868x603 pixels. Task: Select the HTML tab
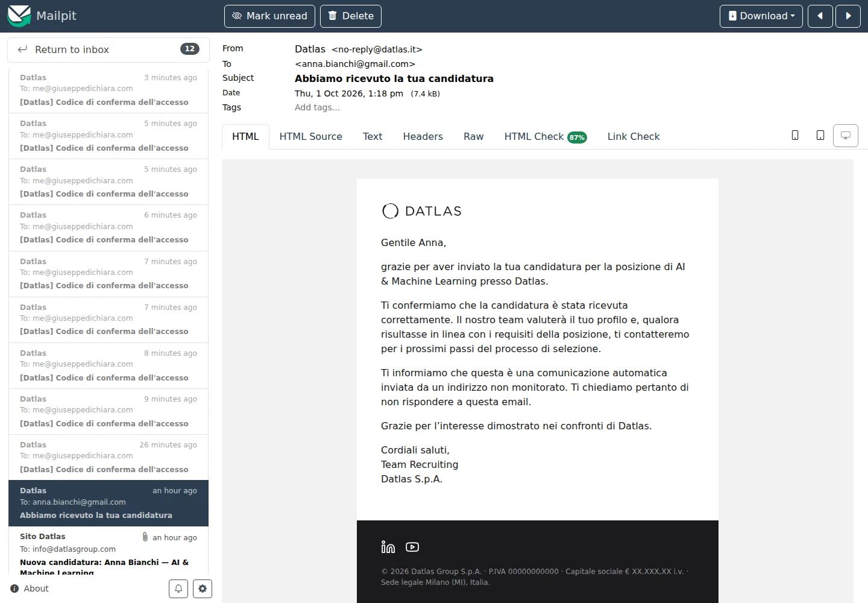pyautogui.click(x=245, y=136)
